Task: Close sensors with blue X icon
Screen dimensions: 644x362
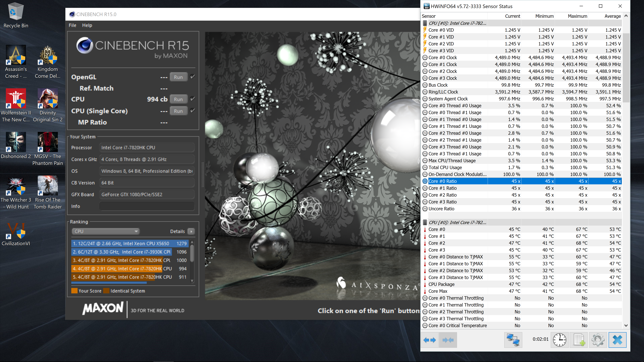Action: click(618, 340)
